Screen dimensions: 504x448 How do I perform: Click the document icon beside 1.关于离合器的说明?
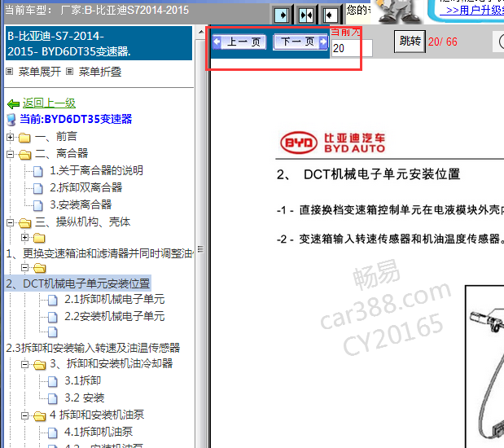[38, 171]
